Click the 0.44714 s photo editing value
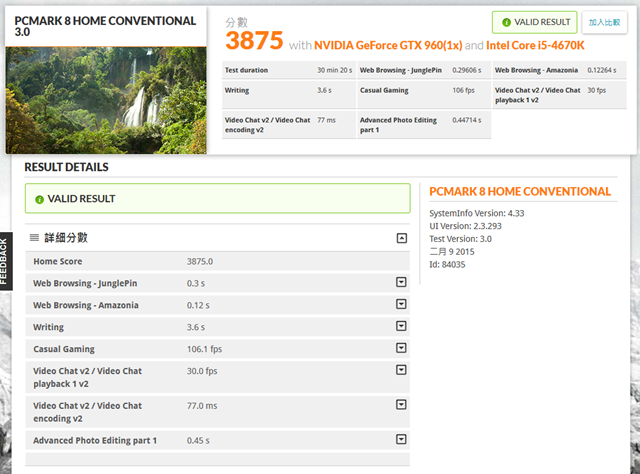 click(x=467, y=120)
